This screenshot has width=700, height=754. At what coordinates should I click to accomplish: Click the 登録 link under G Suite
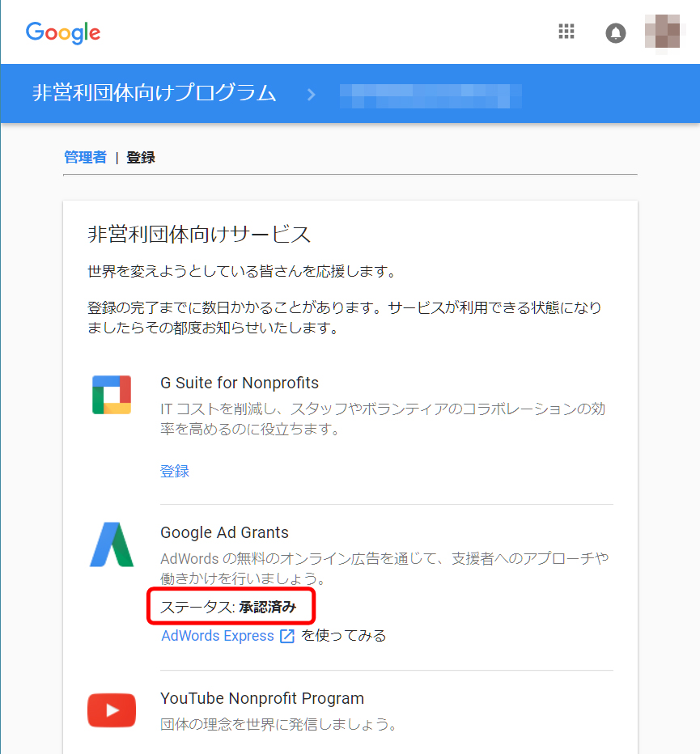175,471
